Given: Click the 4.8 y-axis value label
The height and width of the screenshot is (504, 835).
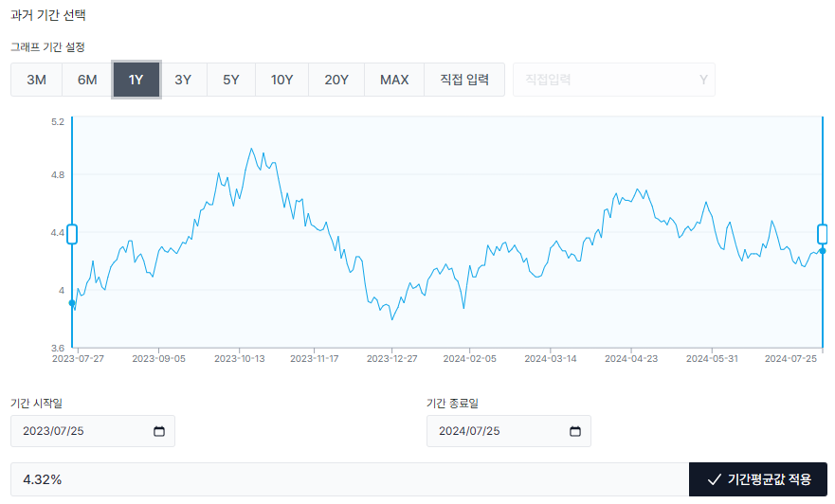Looking at the screenshot, I should coord(58,175).
